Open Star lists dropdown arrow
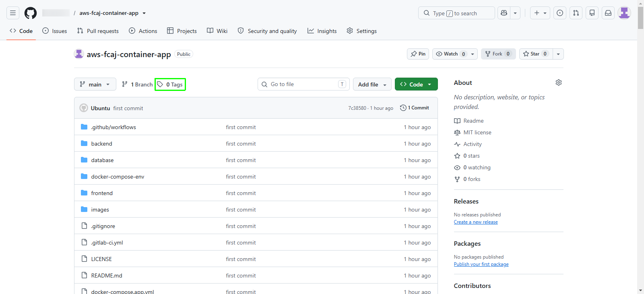The width and height of the screenshot is (644, 294). coord(558,54)
